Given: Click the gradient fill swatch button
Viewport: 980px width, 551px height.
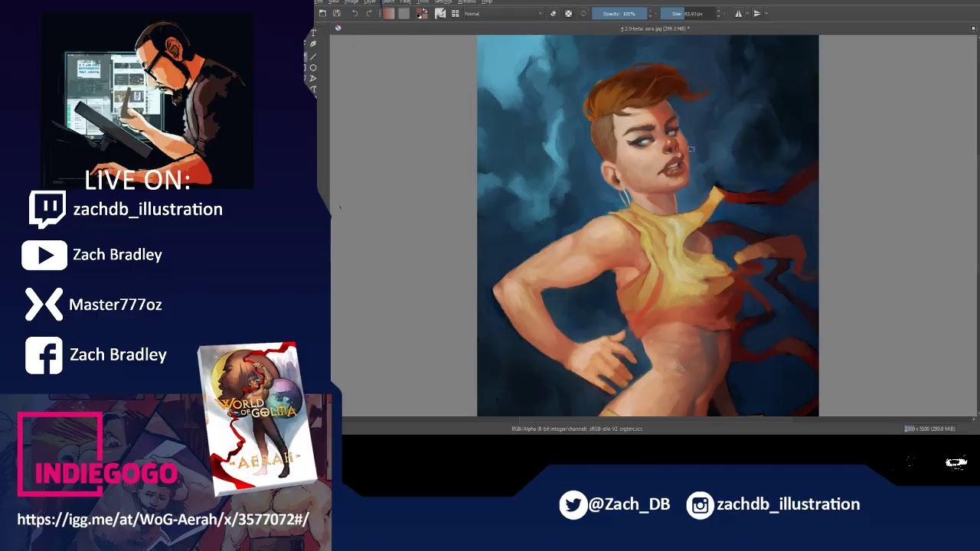Looking at the screenshot, I should [x=389, y=13].
